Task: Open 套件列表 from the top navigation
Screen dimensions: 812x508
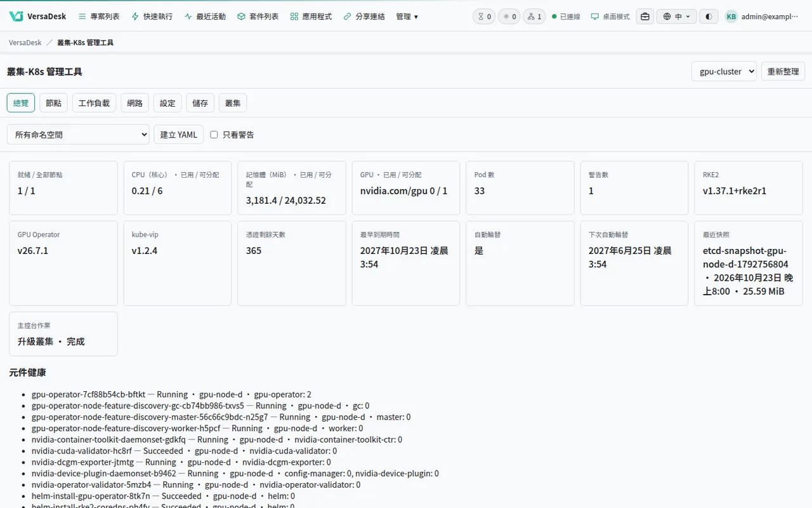Action: pyautogui.click(x=258, y=17)
